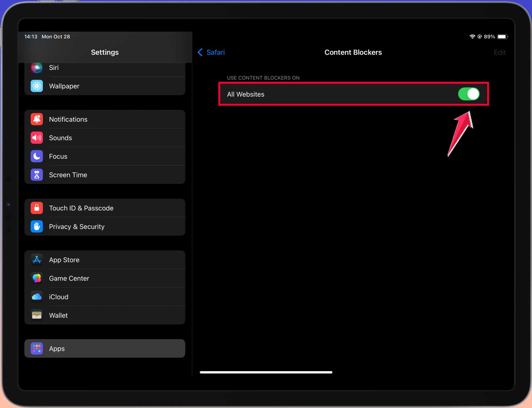The height and width of the screenshot is (408, 532).
Task: Open Siri settings
Action: pyautogui.click(x=54, y=68)
